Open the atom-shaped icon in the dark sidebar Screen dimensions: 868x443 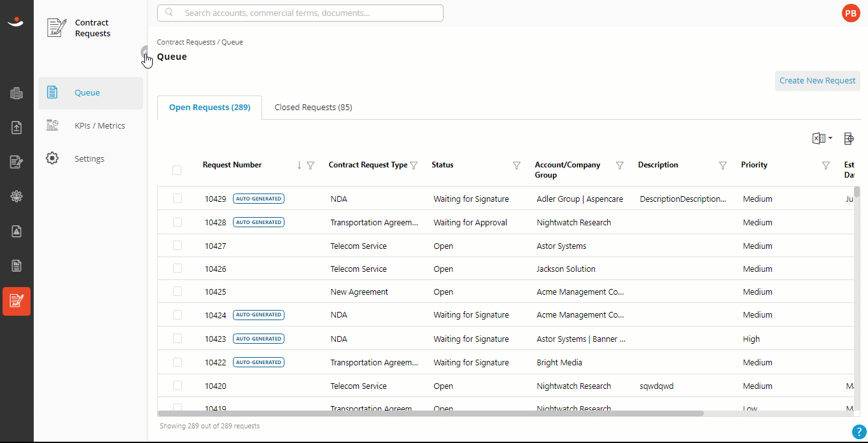17,197
